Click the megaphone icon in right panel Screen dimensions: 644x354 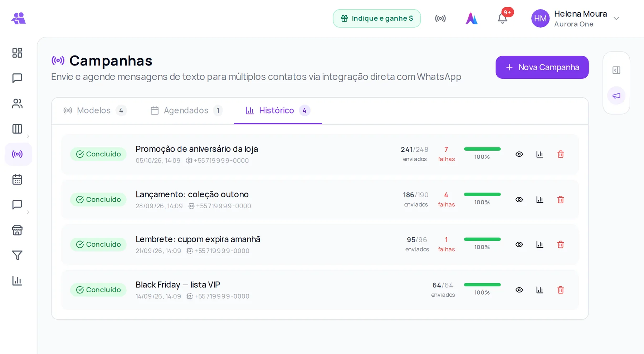click(x=616, y=96)
